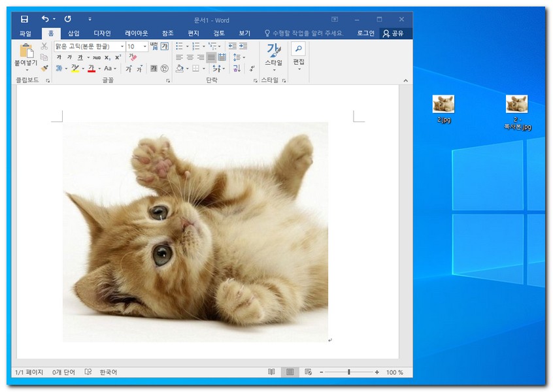
Task: Open the 삽입 (Insert) ribbon tab
Action: pos(73,33)
